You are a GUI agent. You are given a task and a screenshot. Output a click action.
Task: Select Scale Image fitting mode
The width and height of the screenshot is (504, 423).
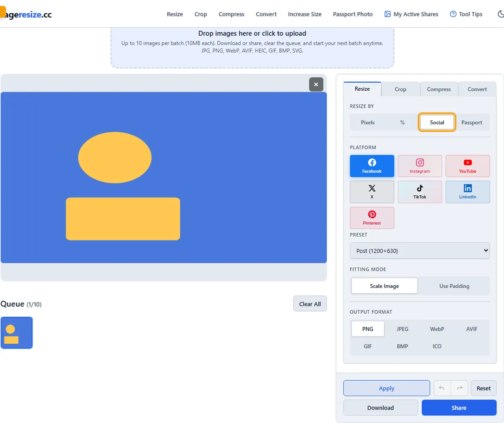click(x=384, y=286)
